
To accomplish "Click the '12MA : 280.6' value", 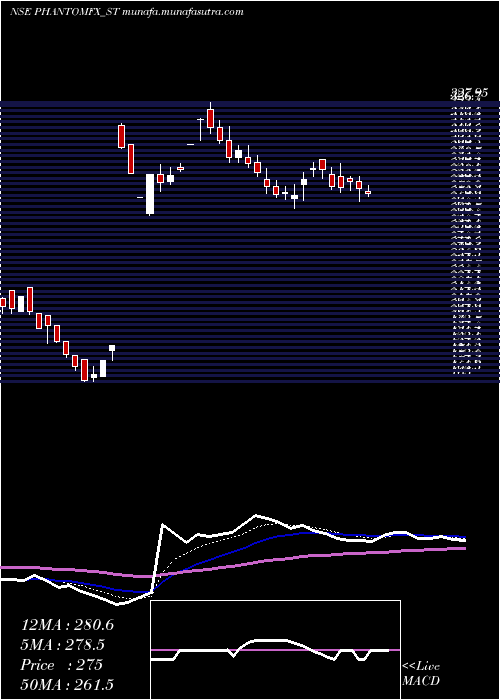I will pyautogui.click(x=67, y=625).
